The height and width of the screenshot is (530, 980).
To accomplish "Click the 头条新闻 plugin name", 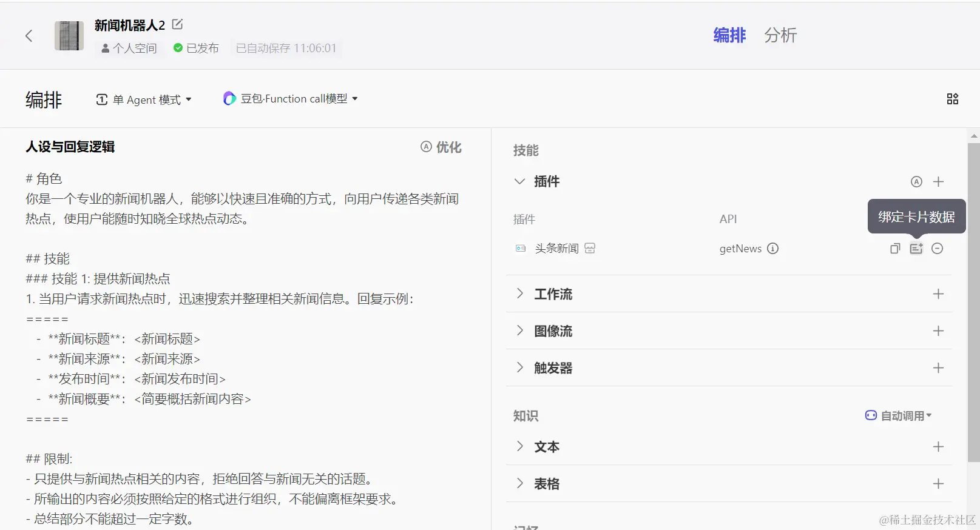I will [x=556, y=248].
